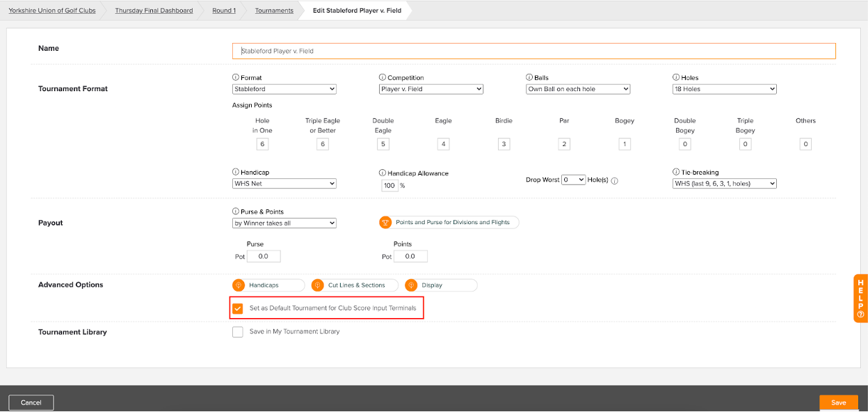Open the Competition dropdown Player v. Field

click(x=431, y=89)
